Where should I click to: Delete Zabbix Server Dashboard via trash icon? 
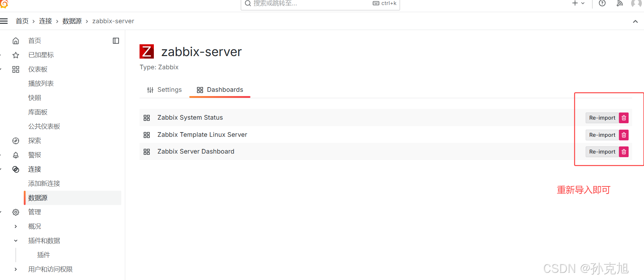pos(624,152)
